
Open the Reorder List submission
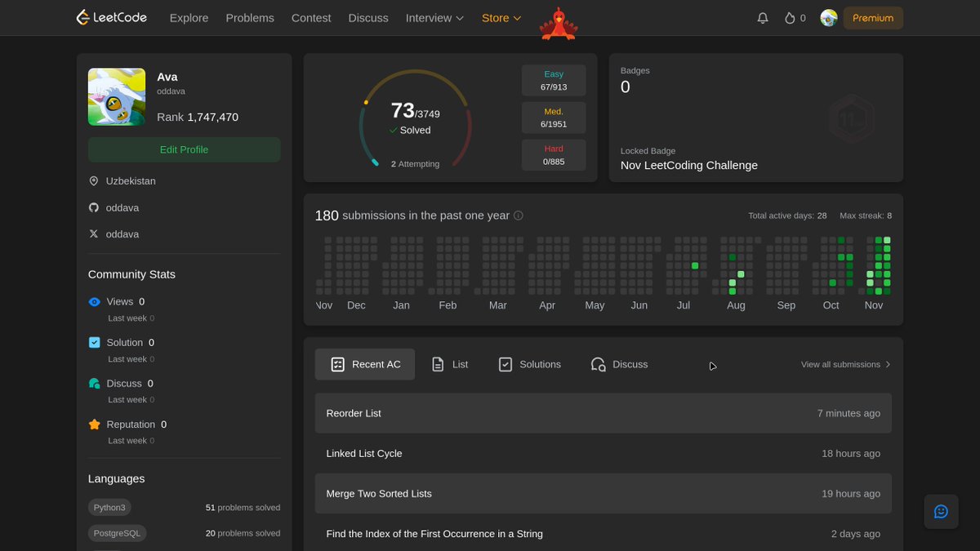tap(604, 413)
